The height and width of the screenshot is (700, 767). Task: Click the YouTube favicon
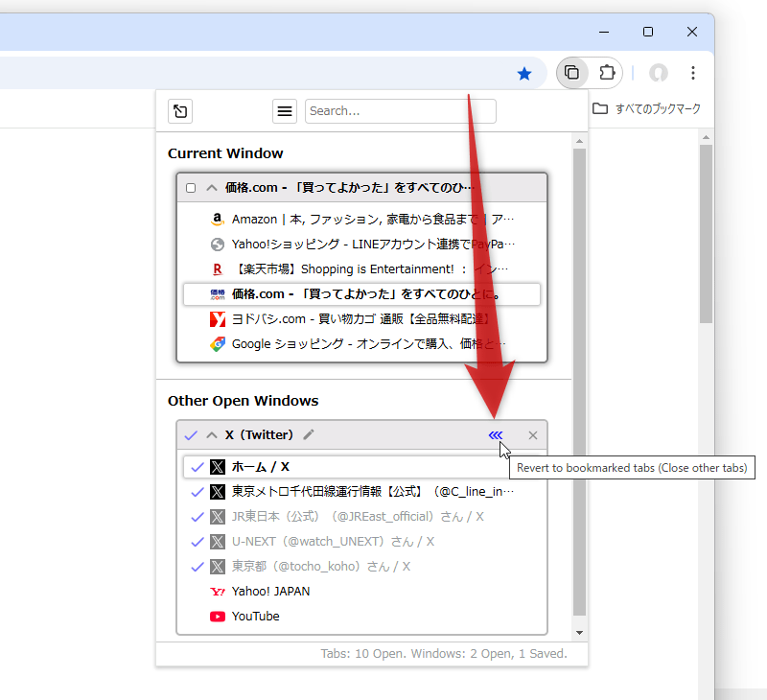[218, 617]
